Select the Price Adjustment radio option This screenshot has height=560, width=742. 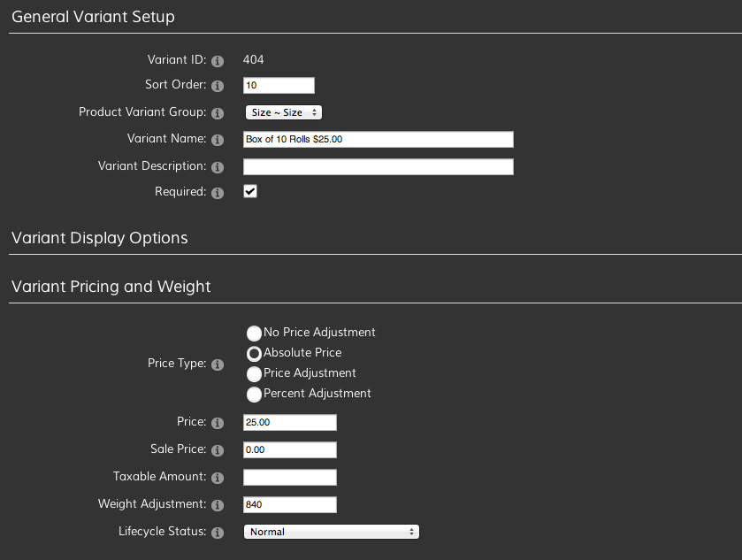coord(254,374)
